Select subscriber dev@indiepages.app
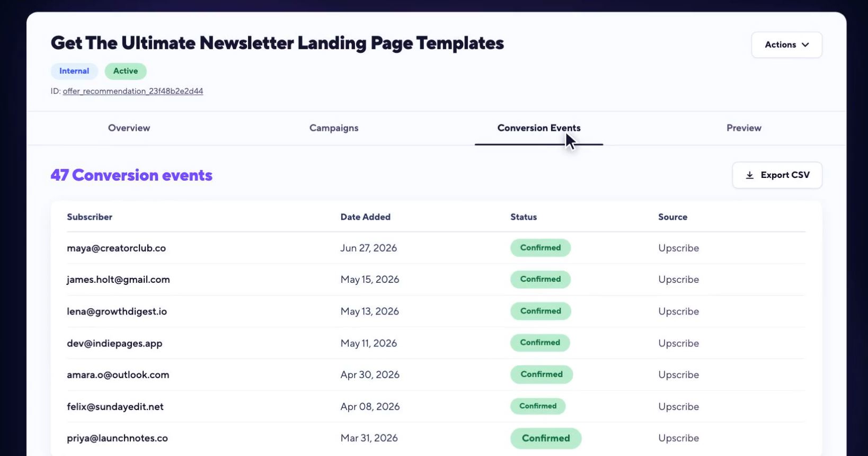 (x=114, y=343)
